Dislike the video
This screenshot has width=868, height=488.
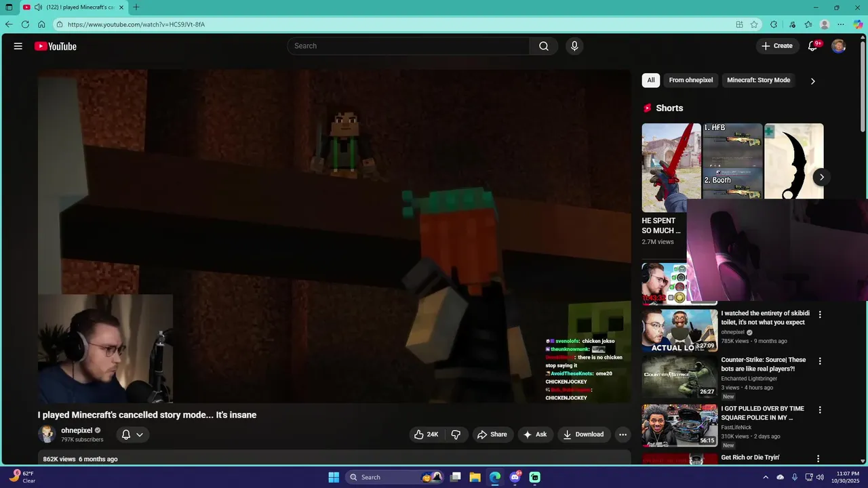456,434
